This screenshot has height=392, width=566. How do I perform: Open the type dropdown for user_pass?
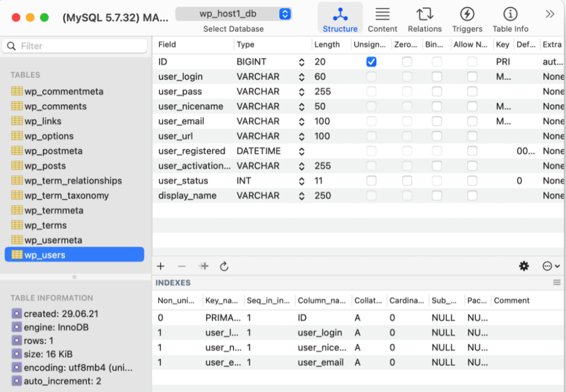[x=301, y=92]
